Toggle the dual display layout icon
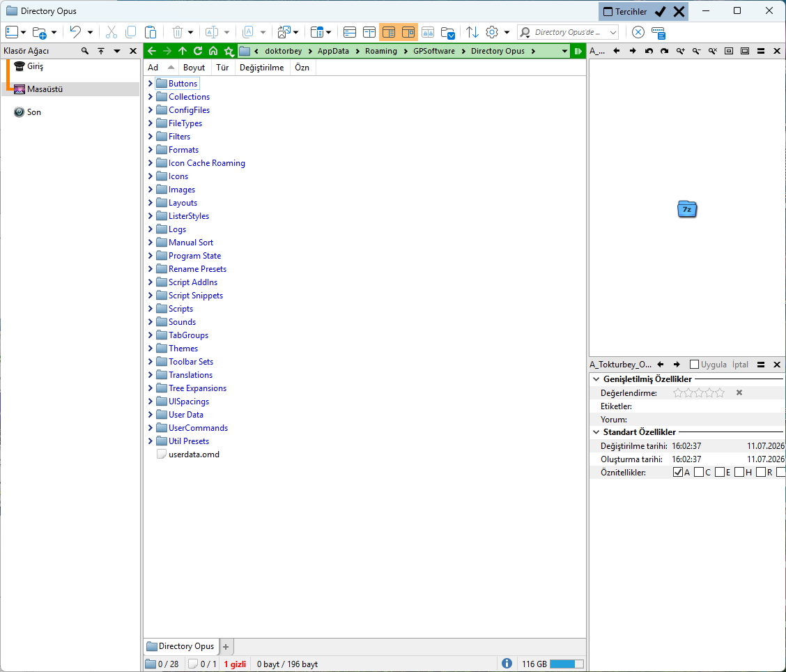Image resolution: width=786 pixels, height=672 pixels. tap(369, 33)
